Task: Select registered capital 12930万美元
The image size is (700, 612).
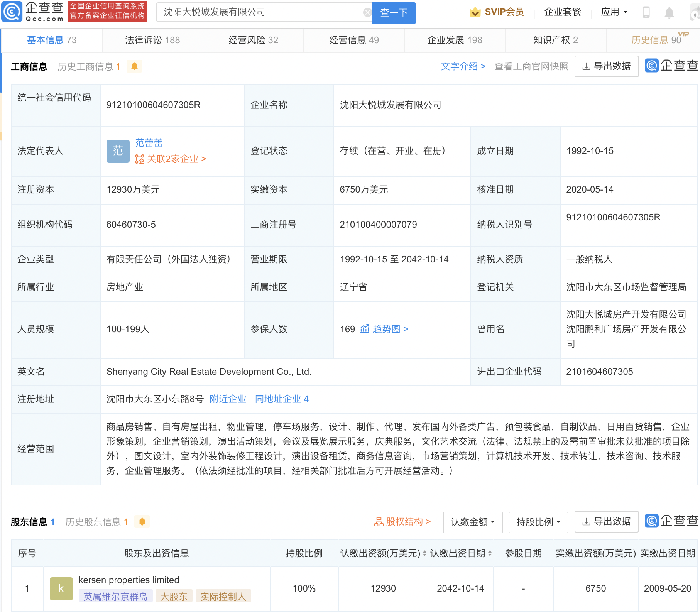Action: point(133,189)
